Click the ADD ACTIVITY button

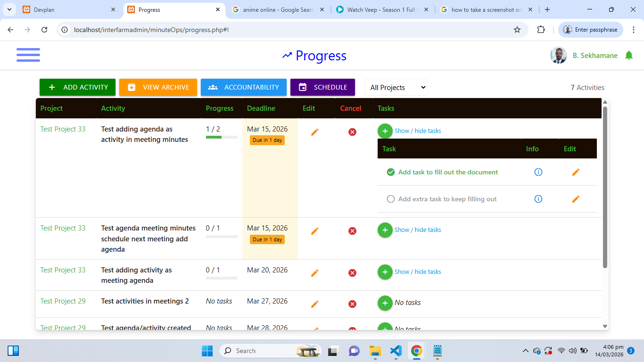(x=77, y=87)
